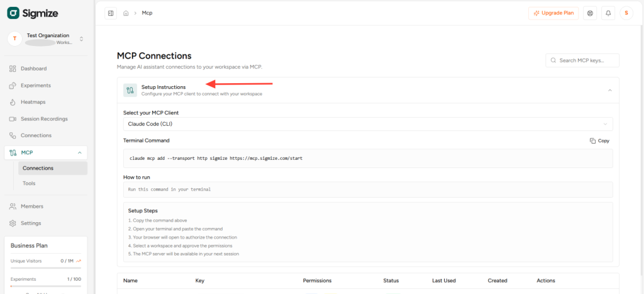Click the Mcp breadcrumb link

click(147, 13)
